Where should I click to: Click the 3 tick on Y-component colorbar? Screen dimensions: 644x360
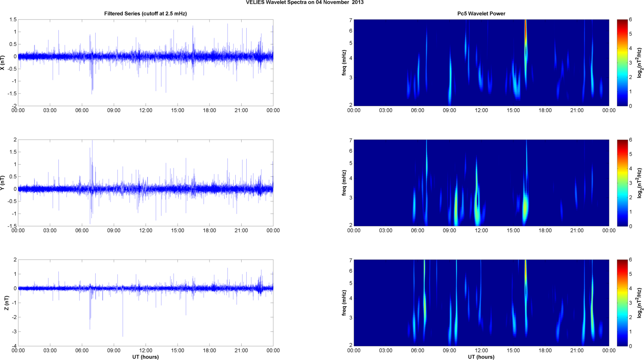tap(630, 183)
